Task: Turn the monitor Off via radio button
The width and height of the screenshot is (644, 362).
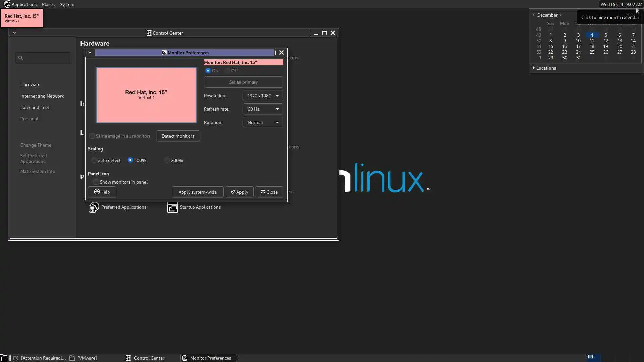Action: (x=227, y=71)
